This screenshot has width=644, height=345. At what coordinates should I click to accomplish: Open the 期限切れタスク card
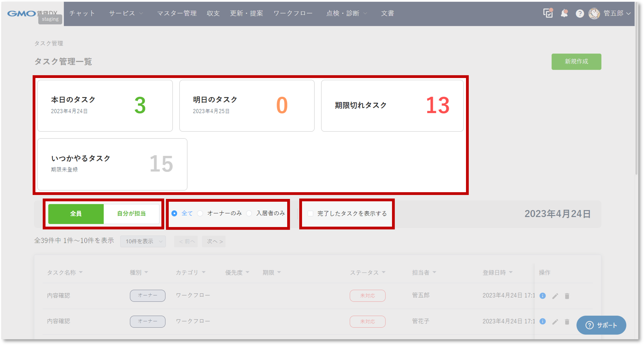[392, 105]
